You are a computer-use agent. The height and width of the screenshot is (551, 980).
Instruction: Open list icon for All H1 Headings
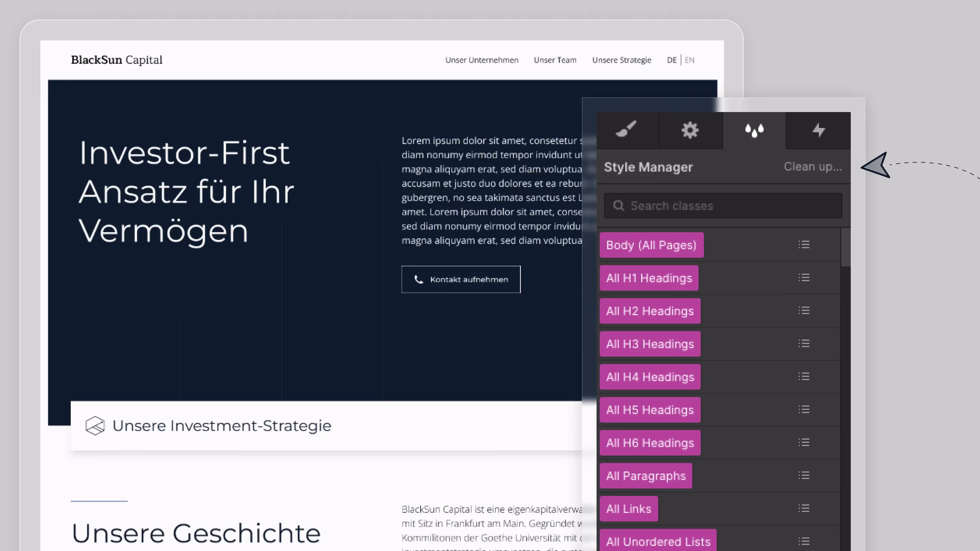point(804,278)
